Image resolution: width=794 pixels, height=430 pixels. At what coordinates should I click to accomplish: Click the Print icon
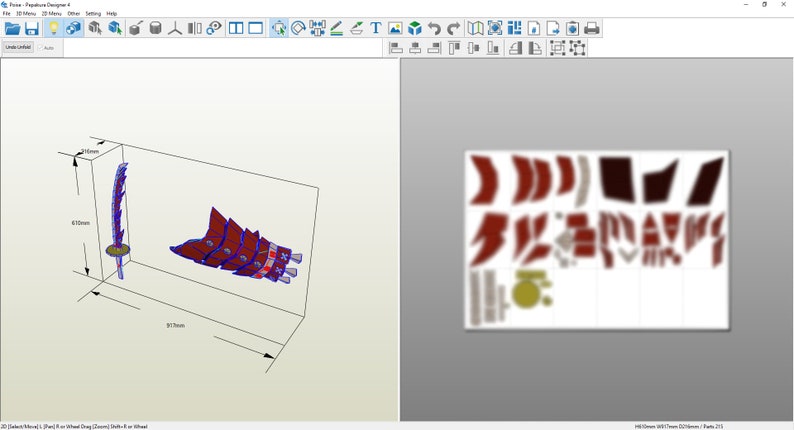[x=591, y=28]
